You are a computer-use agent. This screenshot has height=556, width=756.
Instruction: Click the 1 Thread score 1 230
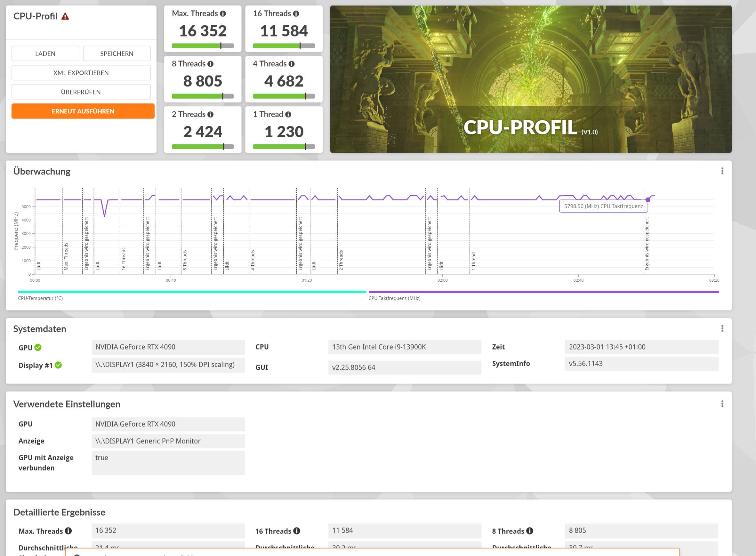click(x=284, y=132)
